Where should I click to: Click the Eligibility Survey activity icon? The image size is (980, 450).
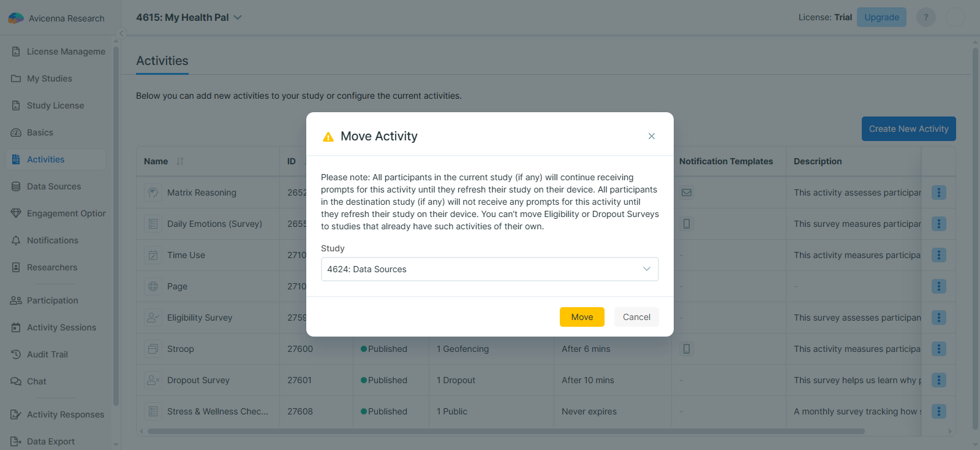(x=153, y=318)
